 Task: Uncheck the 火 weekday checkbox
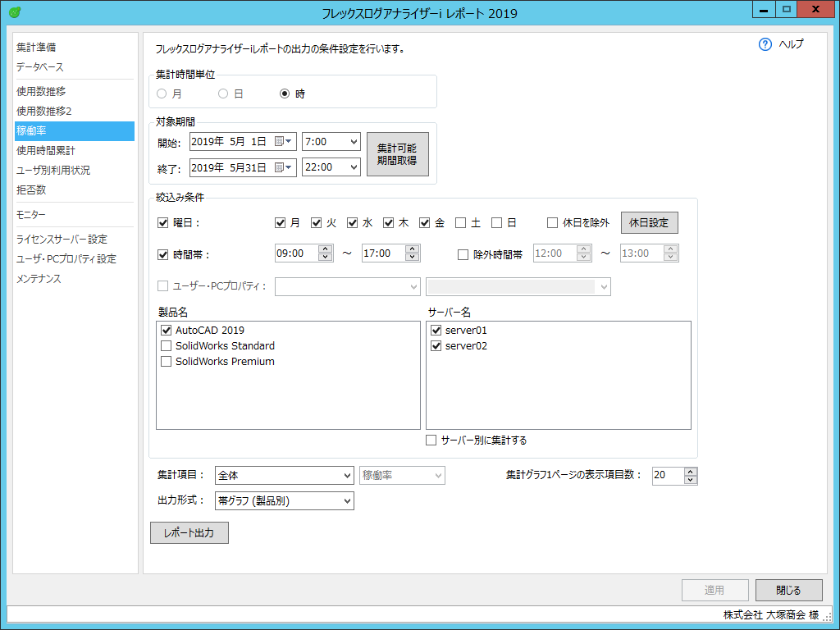[316, 223]
